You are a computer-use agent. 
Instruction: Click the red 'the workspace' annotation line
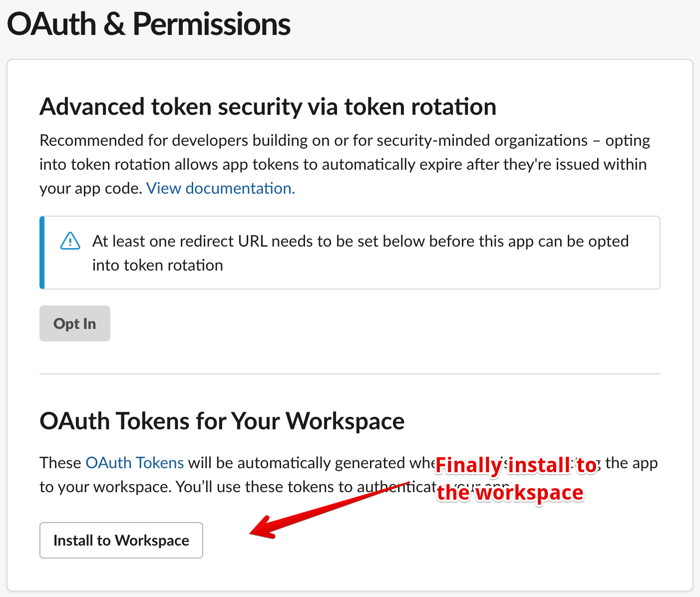510,493
